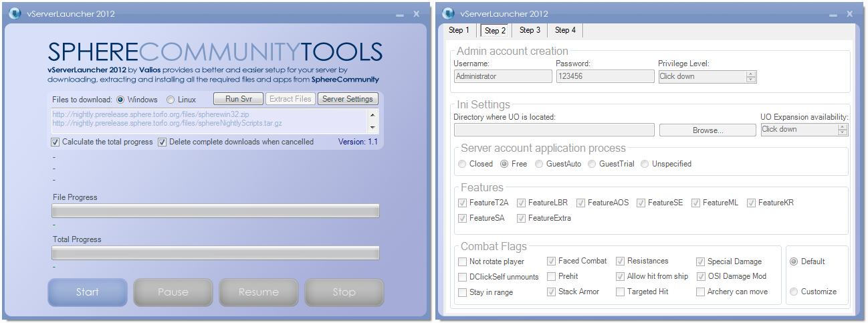Open the Step 1 tab
Viewport: 868px width, 323px height.
click(459, 30)
